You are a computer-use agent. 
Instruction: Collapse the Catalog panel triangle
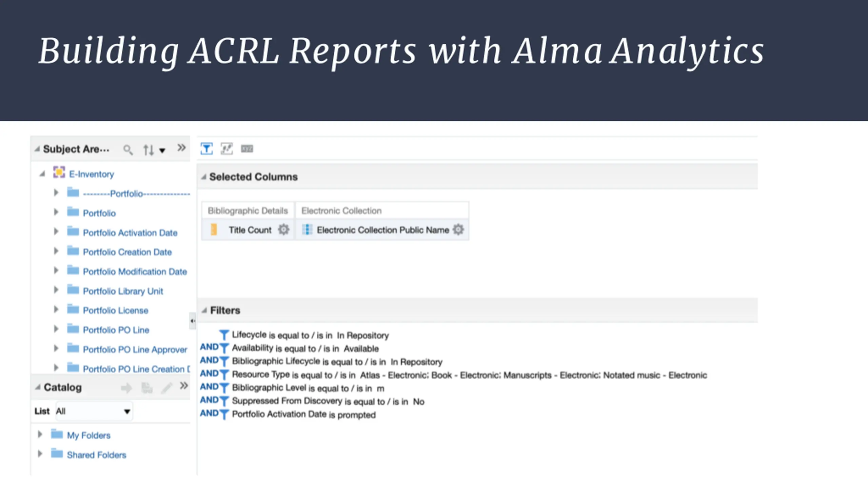click(38, 387)
